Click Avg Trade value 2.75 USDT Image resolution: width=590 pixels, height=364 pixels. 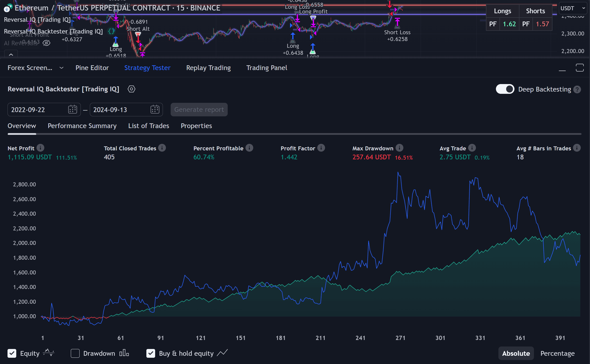tap(455, 157)
